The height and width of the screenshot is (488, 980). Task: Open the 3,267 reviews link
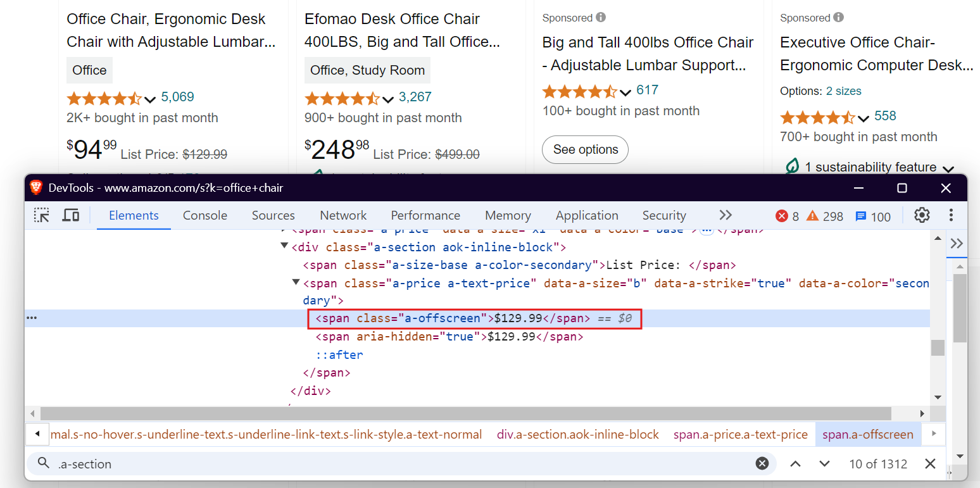click(x=415, y=96)
